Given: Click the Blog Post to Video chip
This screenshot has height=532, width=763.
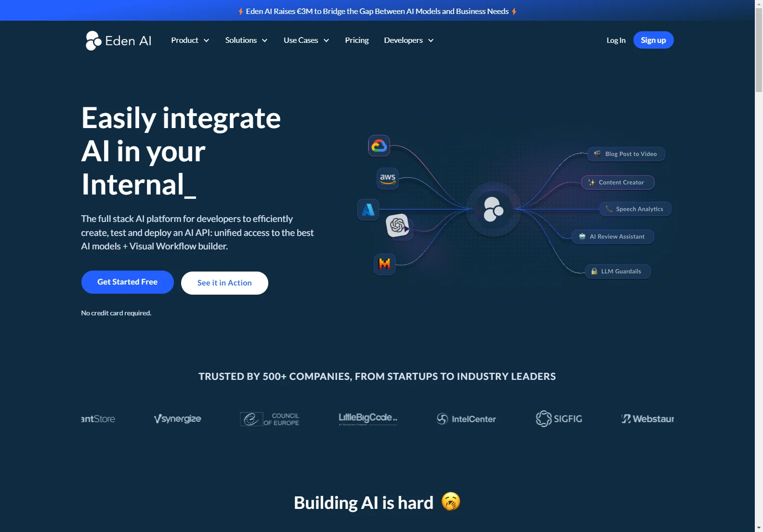Looking at the screenshot, I should point(626,154).
